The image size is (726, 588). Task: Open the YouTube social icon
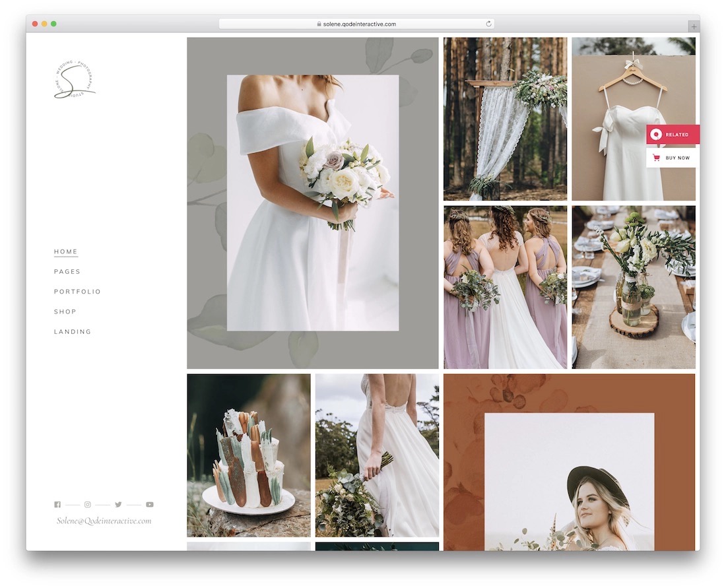pyautogui.click(x=150, y=504)
